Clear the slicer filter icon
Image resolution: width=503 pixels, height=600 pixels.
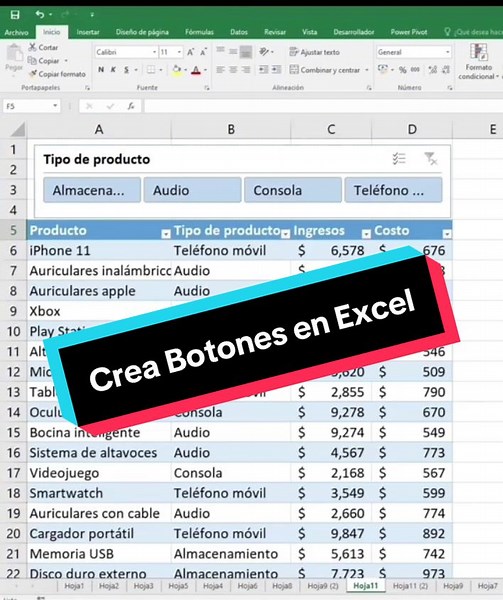pyautogui.click(x=430, y=158)
